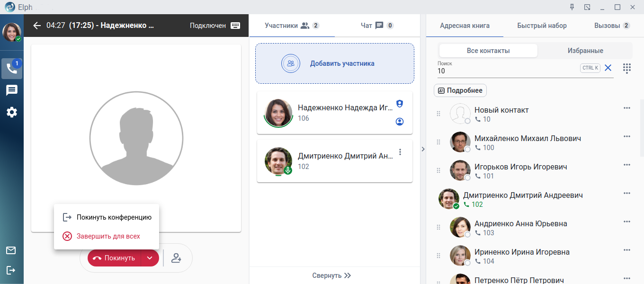The height and width of the screenshot is (284, 644).
Task: Click the Добавить участника button
Action: pos(335,63)
